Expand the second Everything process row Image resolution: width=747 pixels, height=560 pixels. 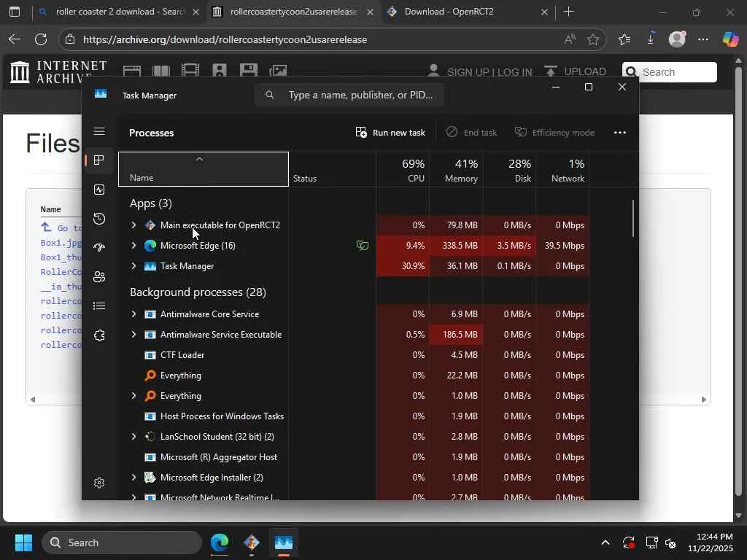click(134, 396)
